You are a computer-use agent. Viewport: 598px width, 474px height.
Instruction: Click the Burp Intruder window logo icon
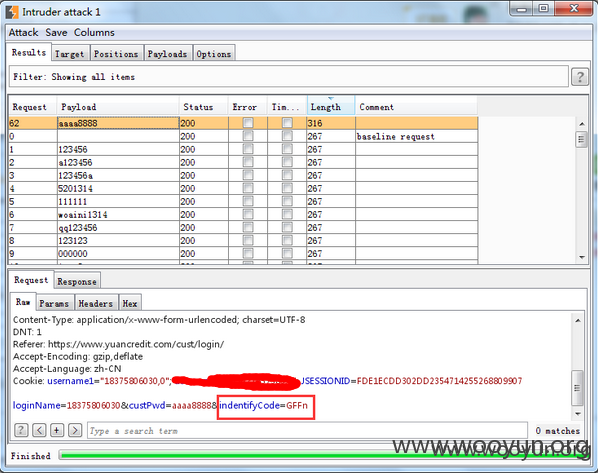(12, 12)
